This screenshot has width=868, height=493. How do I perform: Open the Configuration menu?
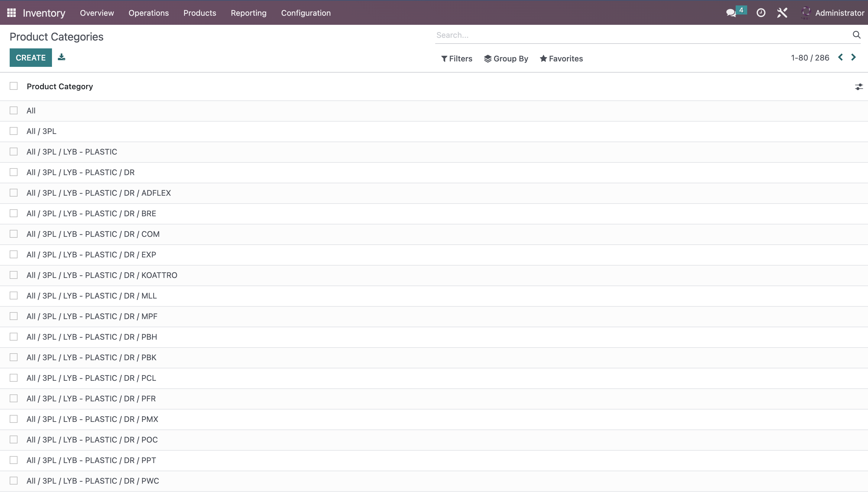click(x=306, y=13)
